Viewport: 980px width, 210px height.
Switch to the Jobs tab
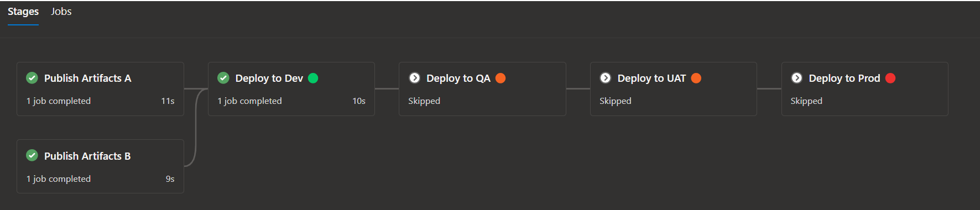tap(61, 12)
